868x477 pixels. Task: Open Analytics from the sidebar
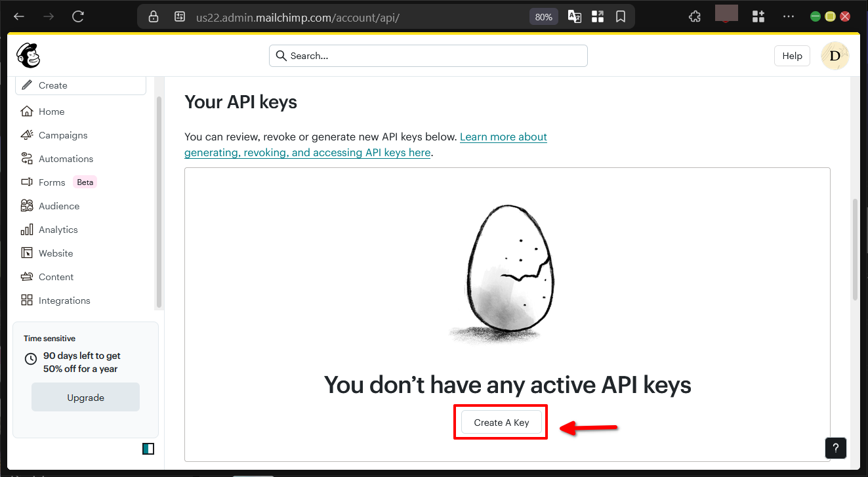tap(58, 229)
